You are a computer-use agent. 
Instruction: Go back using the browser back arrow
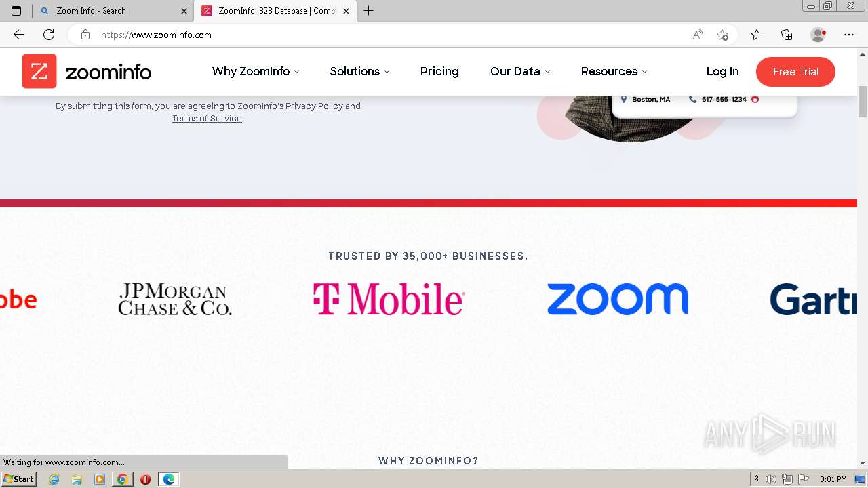(x=19, y=35)
